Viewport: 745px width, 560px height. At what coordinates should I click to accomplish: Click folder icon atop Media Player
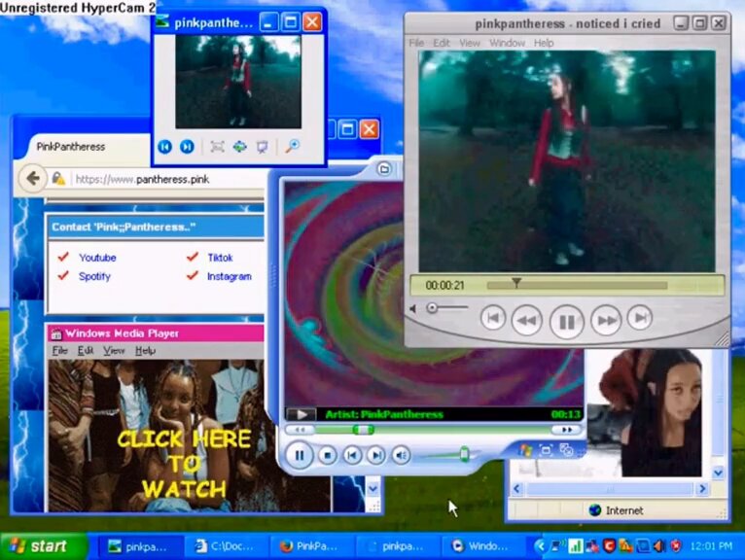click(384, 169)
